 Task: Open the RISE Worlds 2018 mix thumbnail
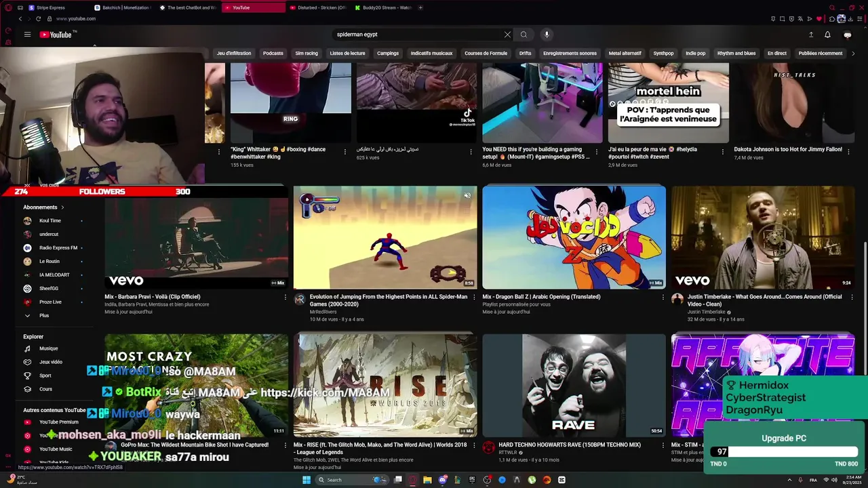pos(385,385)
